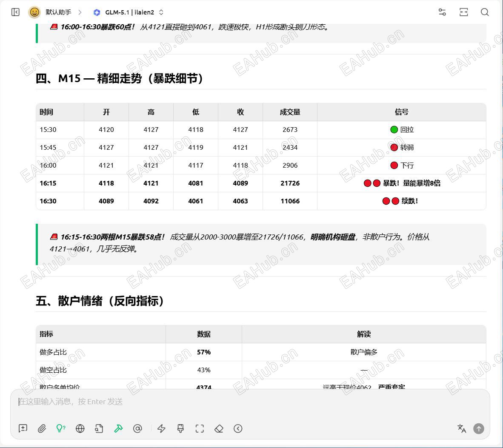This screenshot has height=448, width=503.
Task: Click the 转弱 signal cell
Action: coord(402,148)
